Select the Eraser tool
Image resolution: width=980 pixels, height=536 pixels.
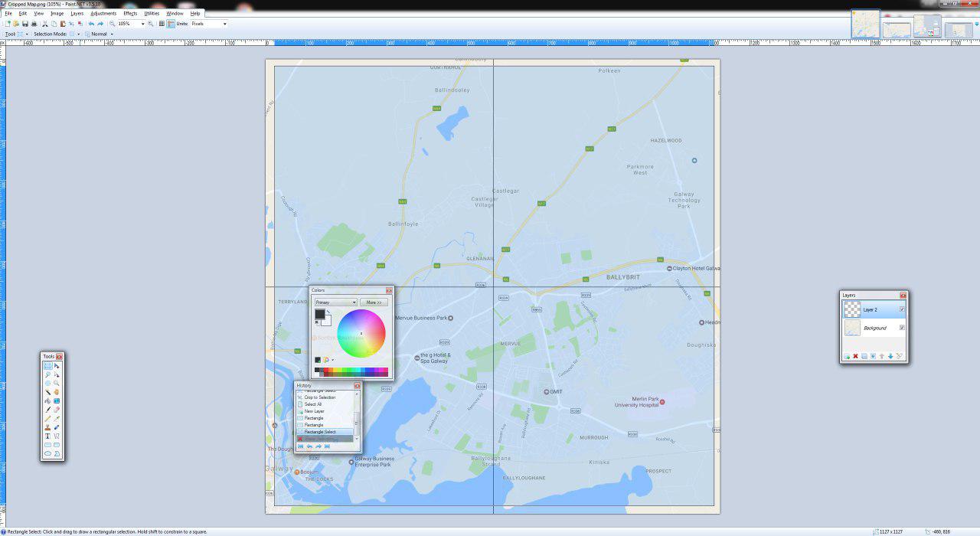(x=57, y=410)
